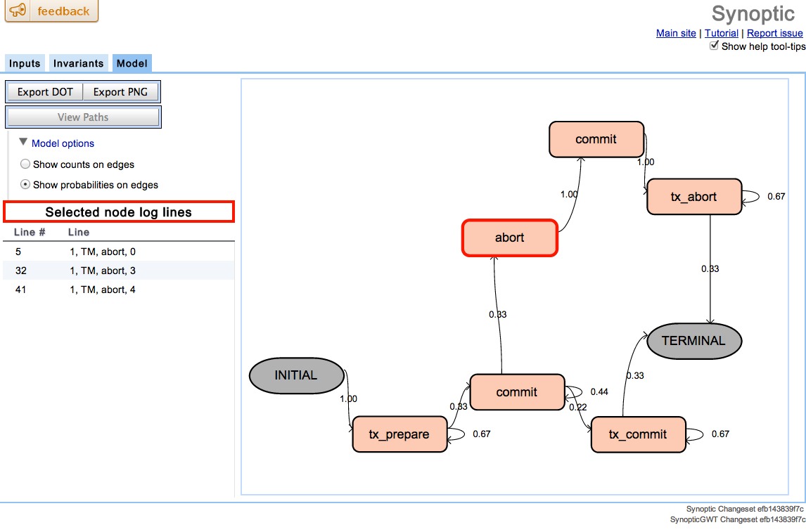The height and width of the screenshot is (532, 806).
Task: Click the Report issue link
Action: [x=774, y=33]
